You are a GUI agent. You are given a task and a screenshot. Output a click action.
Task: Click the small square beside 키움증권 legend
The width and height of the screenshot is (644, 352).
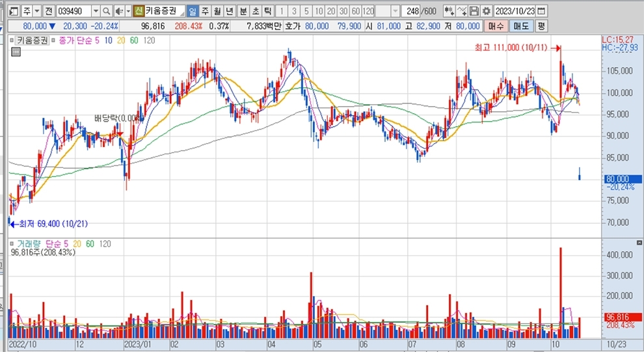pos(12,40)
